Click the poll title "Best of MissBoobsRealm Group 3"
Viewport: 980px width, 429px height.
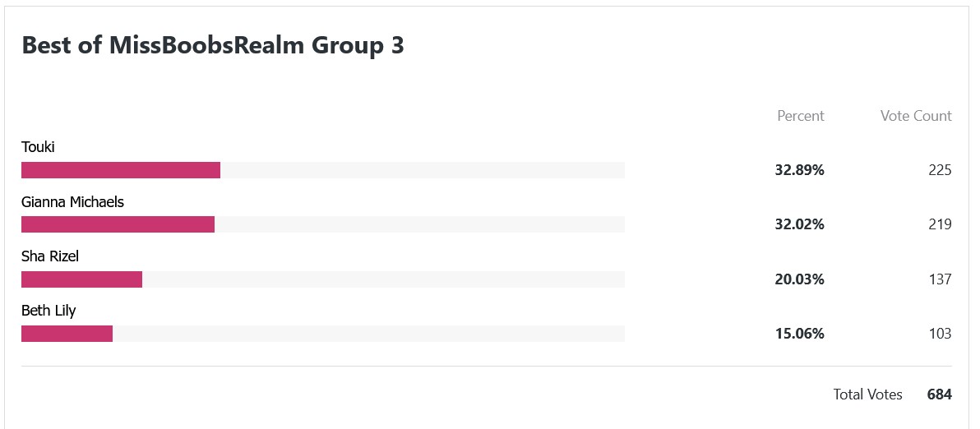213,46
